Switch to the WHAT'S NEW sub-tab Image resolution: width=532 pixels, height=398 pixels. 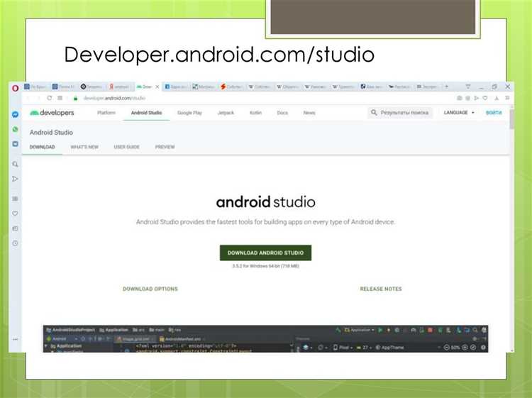click(x=84, y=147)
